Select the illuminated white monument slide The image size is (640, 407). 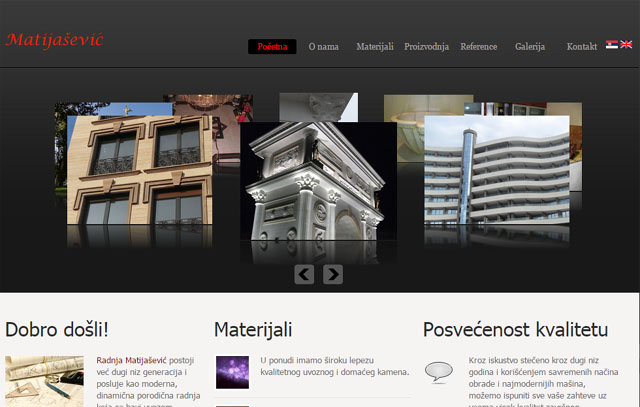coord(318,181)
